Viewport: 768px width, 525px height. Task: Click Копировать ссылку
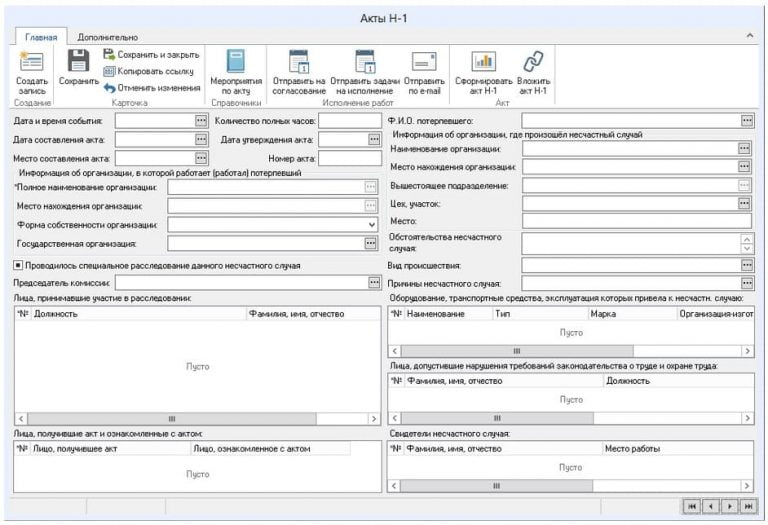[x=148, y=72]
